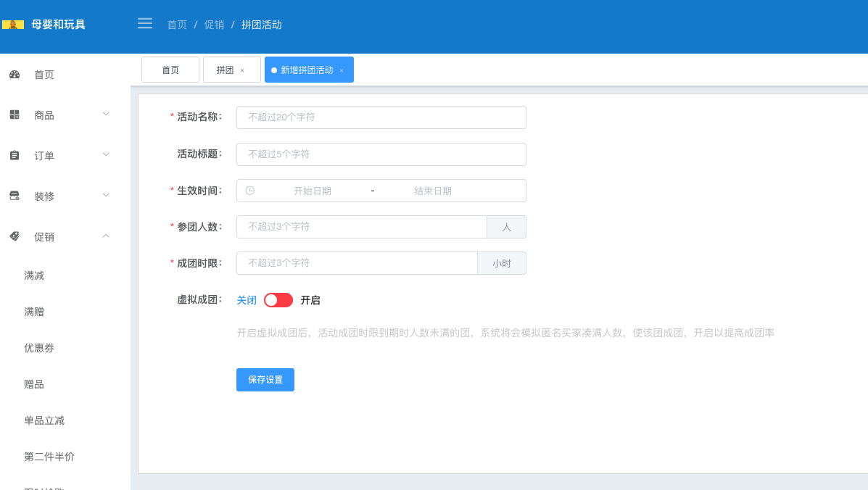Focus the 活动名称 input field

381,117
